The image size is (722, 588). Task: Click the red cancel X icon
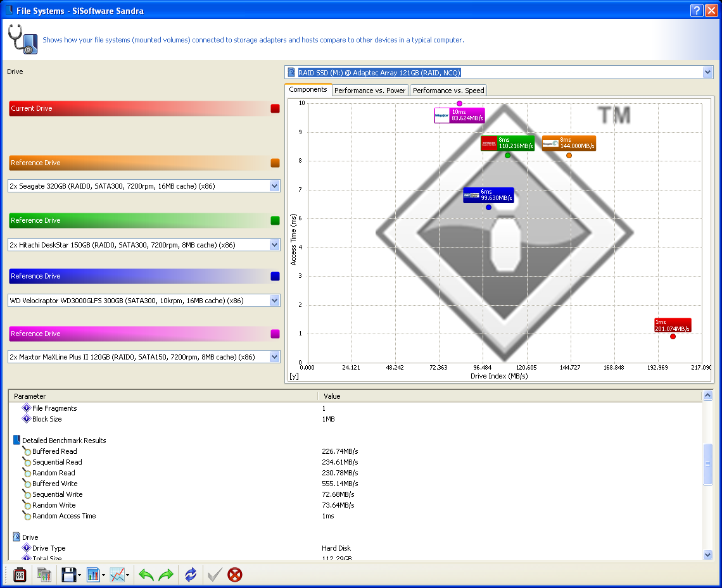click(235, 575)
